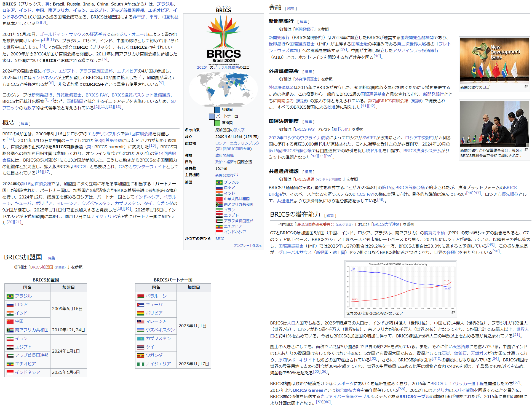Viewport: 532px width, 408px height.
Task: Click the South Africa flag in infobox list
Action: (x=219, y=205)
